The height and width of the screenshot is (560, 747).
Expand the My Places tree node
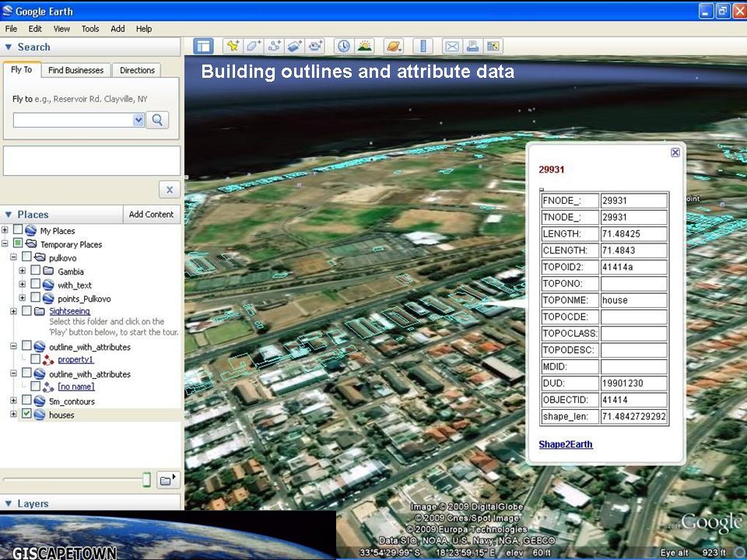[x=5, y=230]
